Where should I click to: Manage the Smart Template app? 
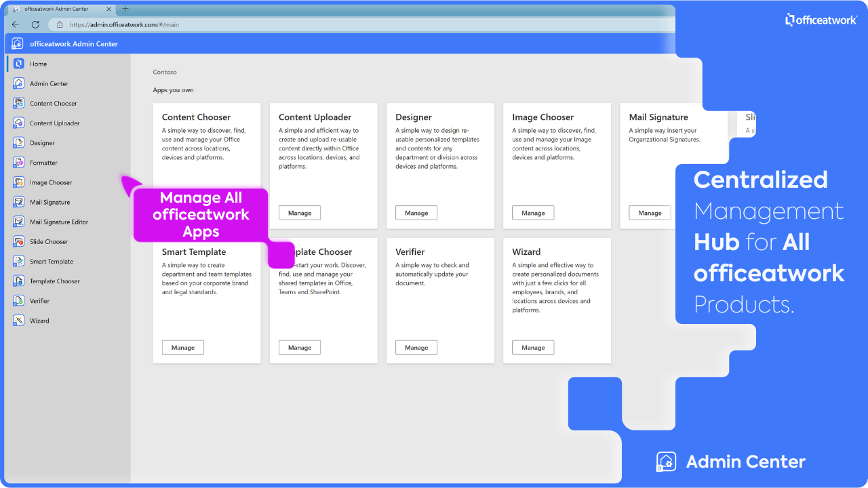tap(183, 348)
